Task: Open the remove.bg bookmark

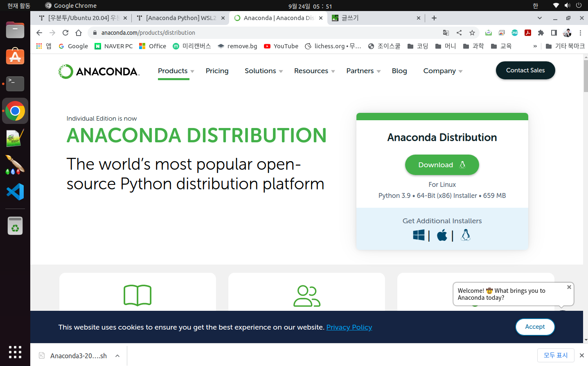Action: [237, 46]
